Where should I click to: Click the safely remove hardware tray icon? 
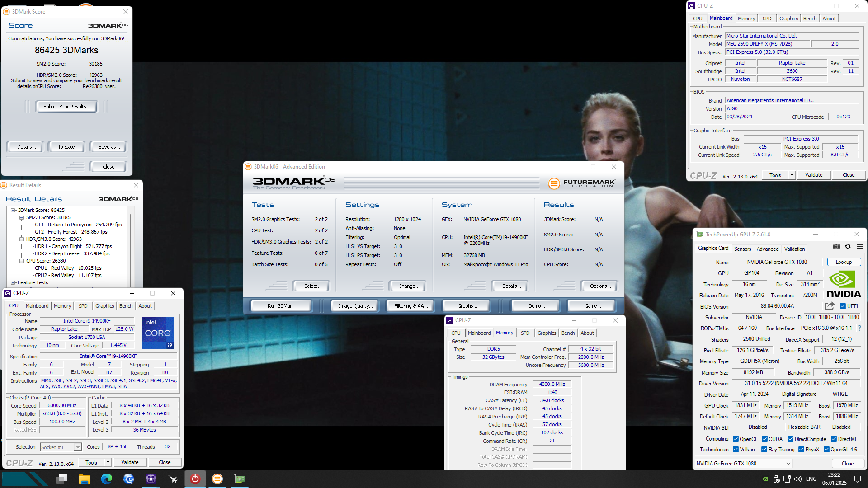coord(776,479)
